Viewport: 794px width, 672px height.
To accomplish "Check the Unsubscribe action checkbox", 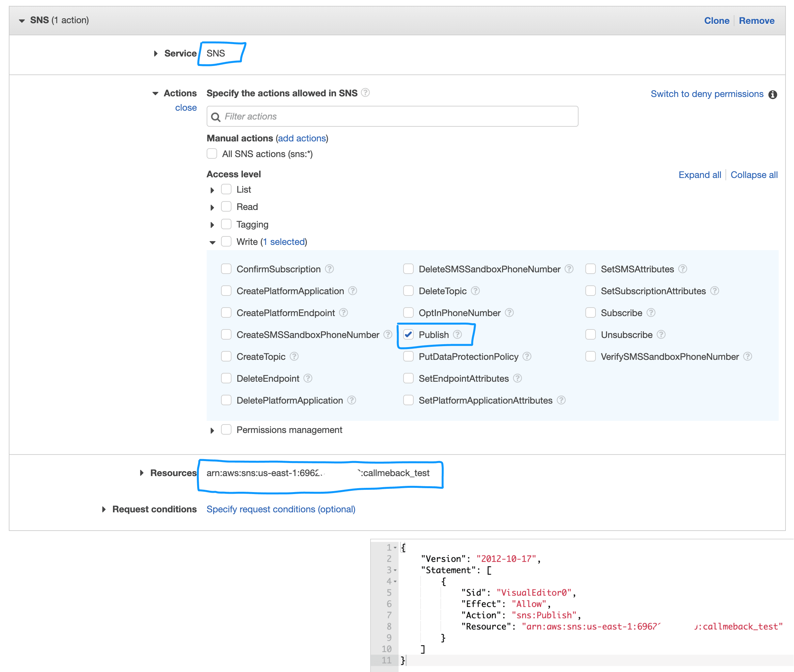I will click(x=590, y=334).
